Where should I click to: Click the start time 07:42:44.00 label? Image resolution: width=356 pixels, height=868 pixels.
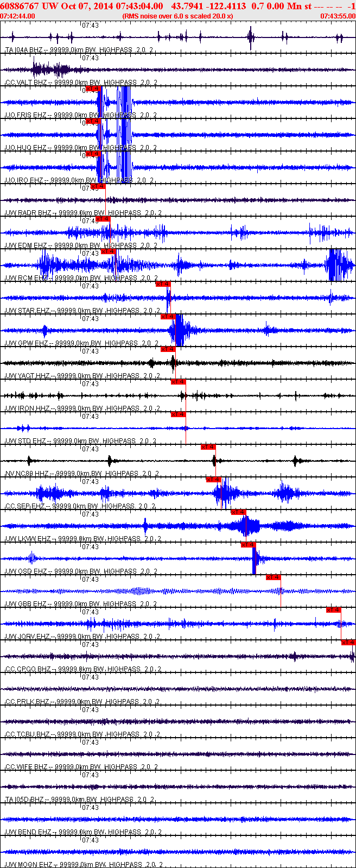17,16
